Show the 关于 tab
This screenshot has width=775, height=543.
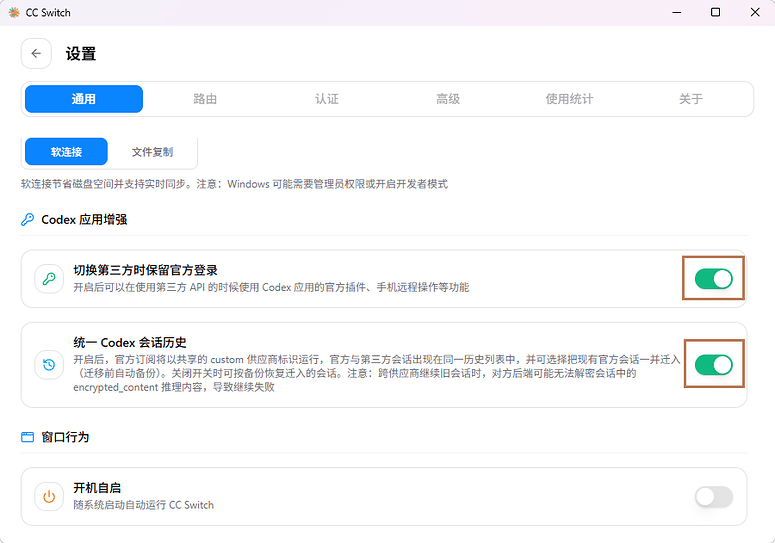click(691, 99)
